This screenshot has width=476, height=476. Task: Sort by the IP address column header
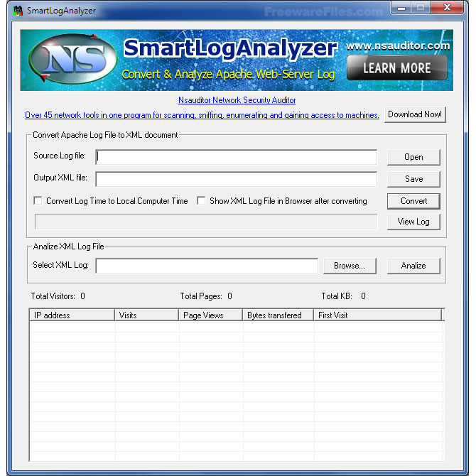pyautogui.click(x=72, y=315)
